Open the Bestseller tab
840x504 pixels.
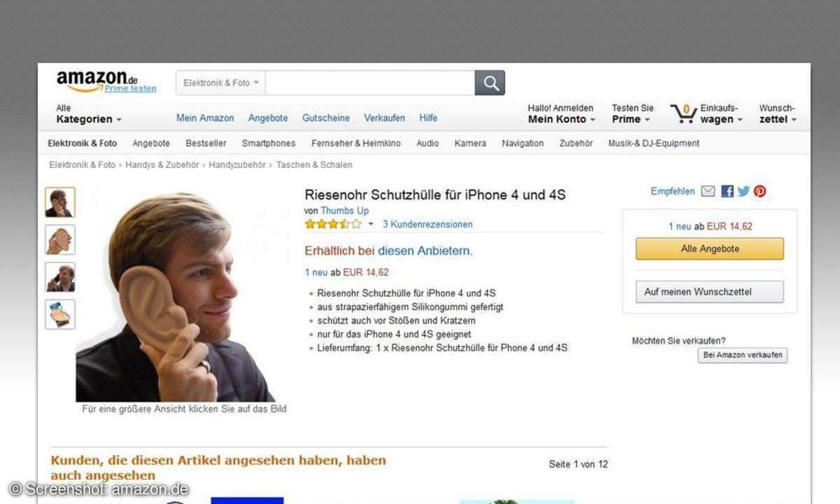(x=206, y=143)
